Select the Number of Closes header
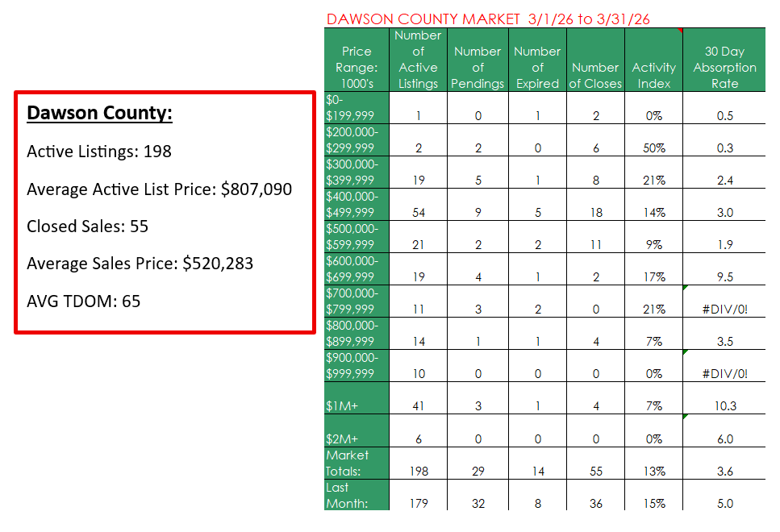This screenshot has height=532, width=780. (596, 75)
